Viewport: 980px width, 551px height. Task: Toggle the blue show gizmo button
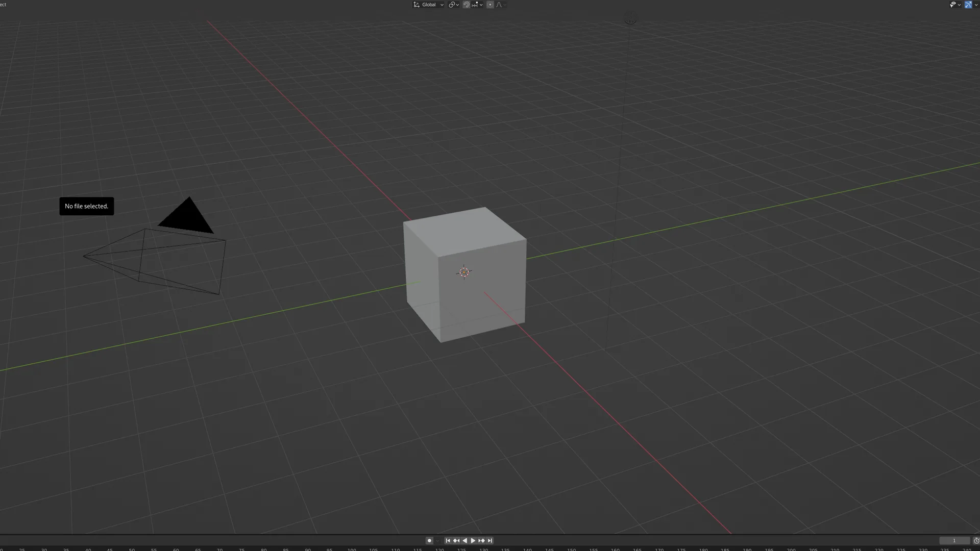coord(968,5)
